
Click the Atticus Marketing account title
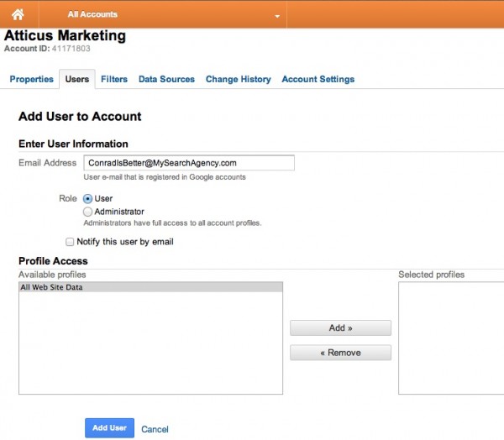(x=65, y=35)
